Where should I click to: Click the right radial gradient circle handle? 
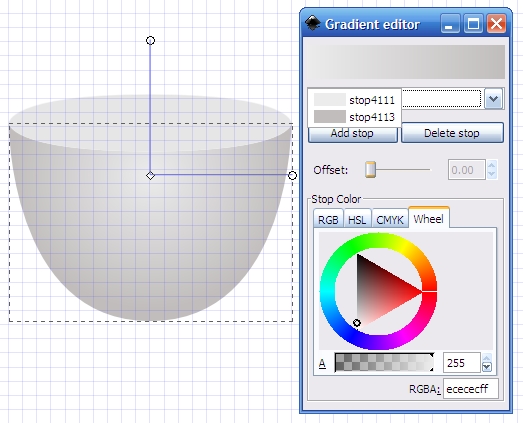tap(292, 175)
